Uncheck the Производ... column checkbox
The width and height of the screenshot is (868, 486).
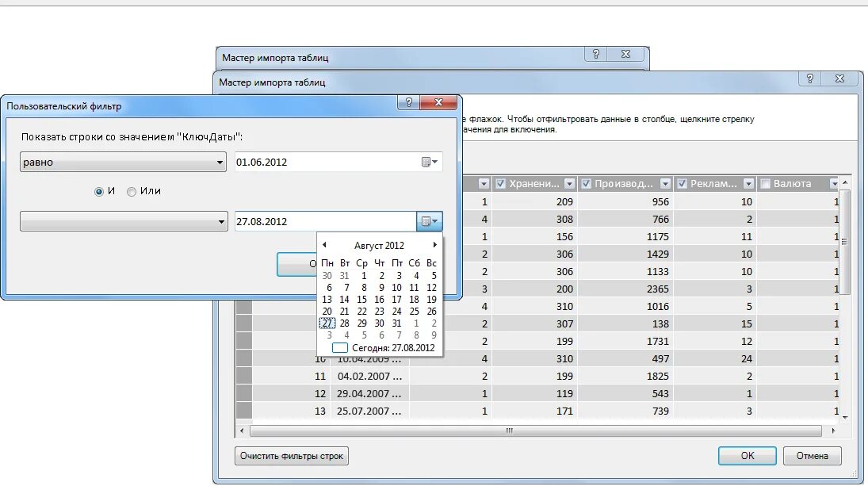coord(587,184)
